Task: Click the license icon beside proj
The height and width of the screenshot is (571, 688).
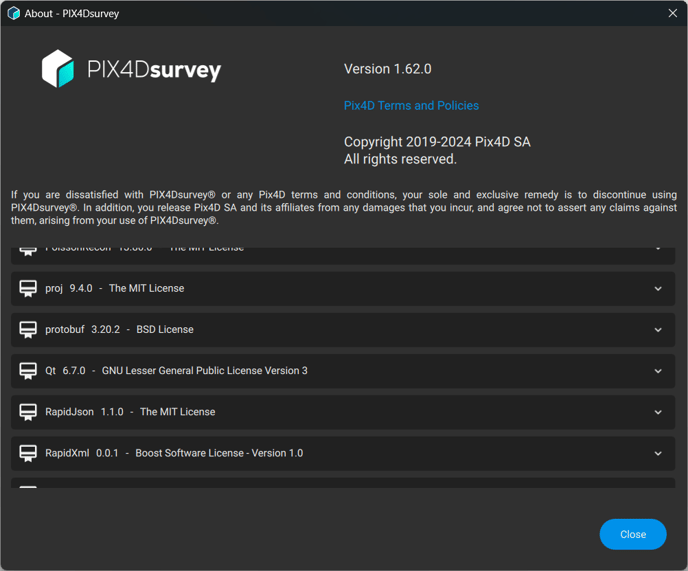Action: (x=28, y=288)
